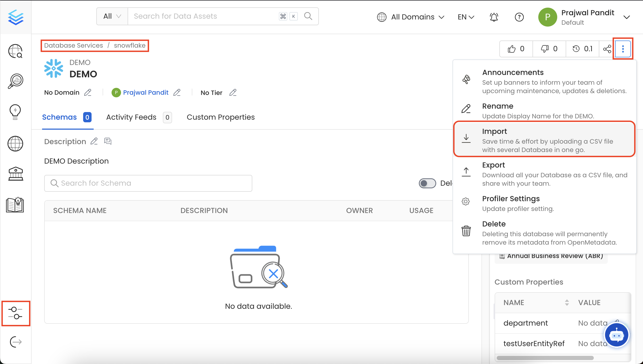Select the Observability icon in the sidebar
Viewport: 643px width, 364px height.
tap(15, 81)
